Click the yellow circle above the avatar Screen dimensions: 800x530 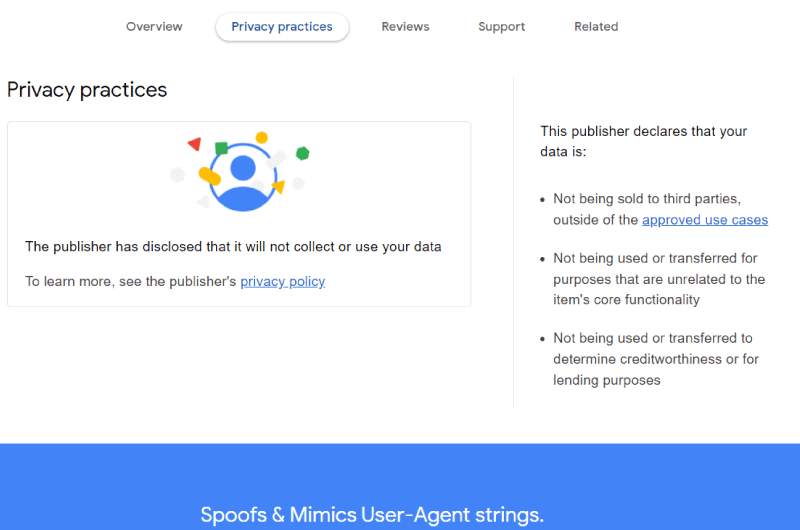click(x=262, y=137)
